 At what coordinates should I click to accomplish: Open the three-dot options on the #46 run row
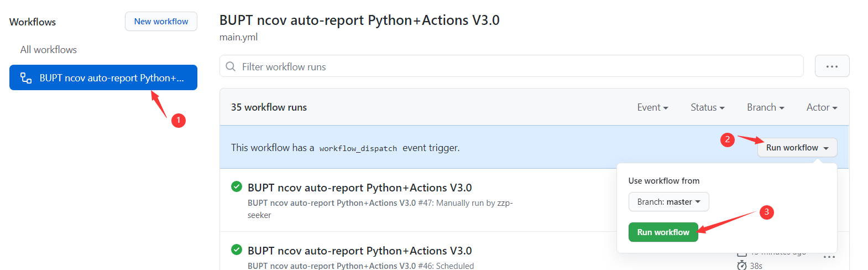point(829,257)
